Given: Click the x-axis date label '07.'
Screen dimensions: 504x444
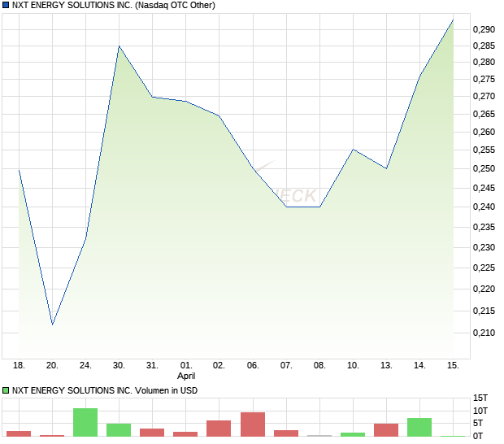Looking at the screenshot, I should click(x=286, y=366).
